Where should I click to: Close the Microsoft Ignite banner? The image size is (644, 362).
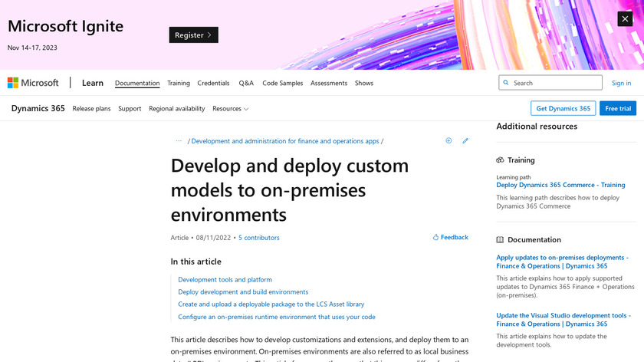point(625,18)
